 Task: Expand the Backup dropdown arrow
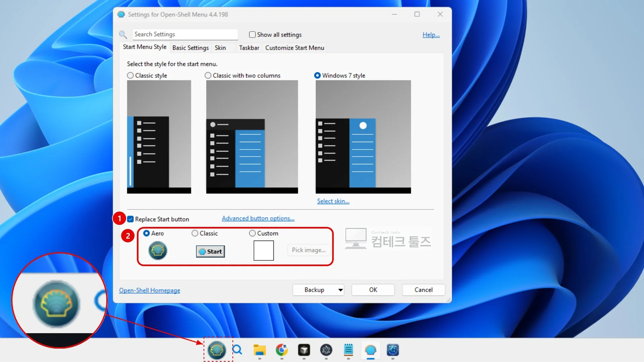[x=340, y=290]
